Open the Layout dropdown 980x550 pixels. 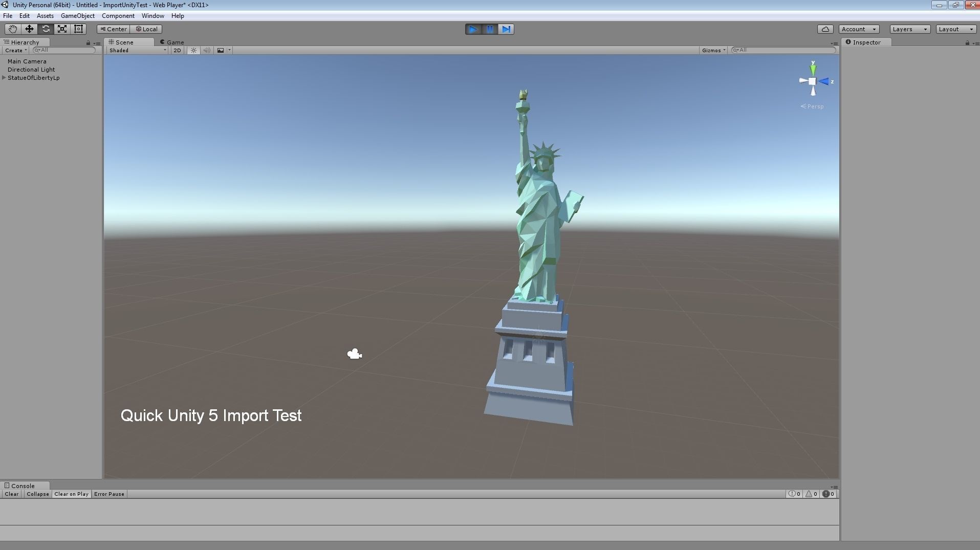point(956,29)
